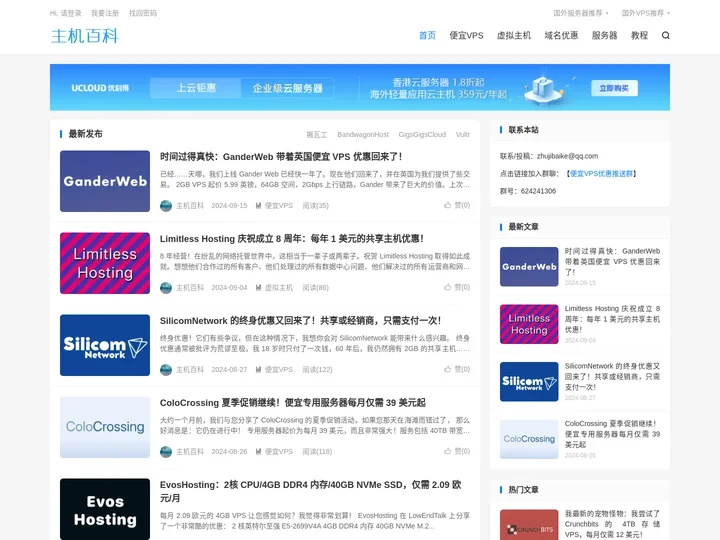Open 虚拟主机 navigation menu
Image resolution: width=720 pixels, height=540 pixels.
click(514, 35)
